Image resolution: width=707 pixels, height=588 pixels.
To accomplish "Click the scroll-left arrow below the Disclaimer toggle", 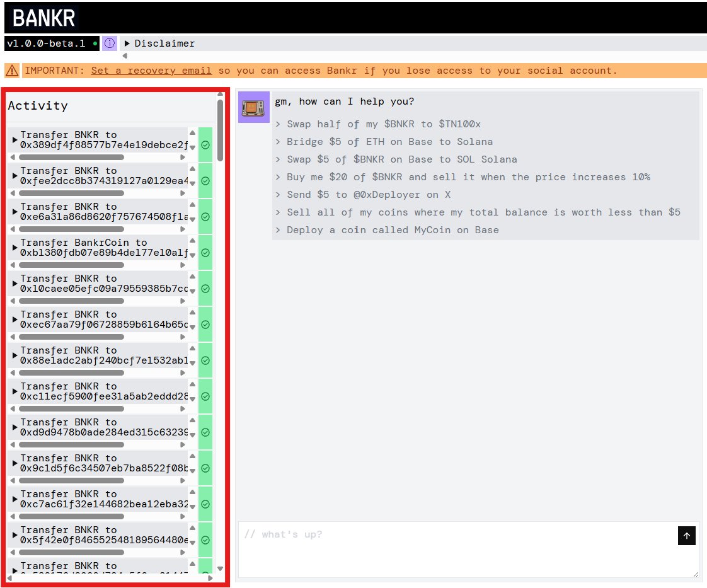I will (125, 56).
